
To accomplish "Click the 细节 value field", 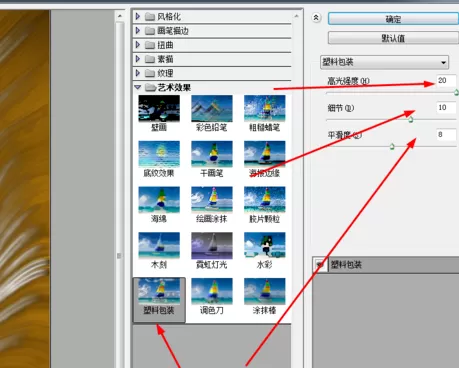I will [x=446, y=108].
